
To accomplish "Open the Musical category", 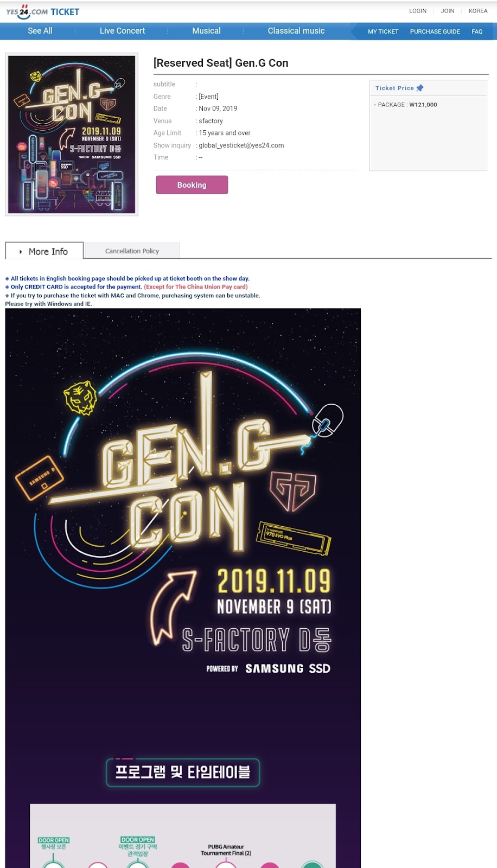I will (206, 31).
